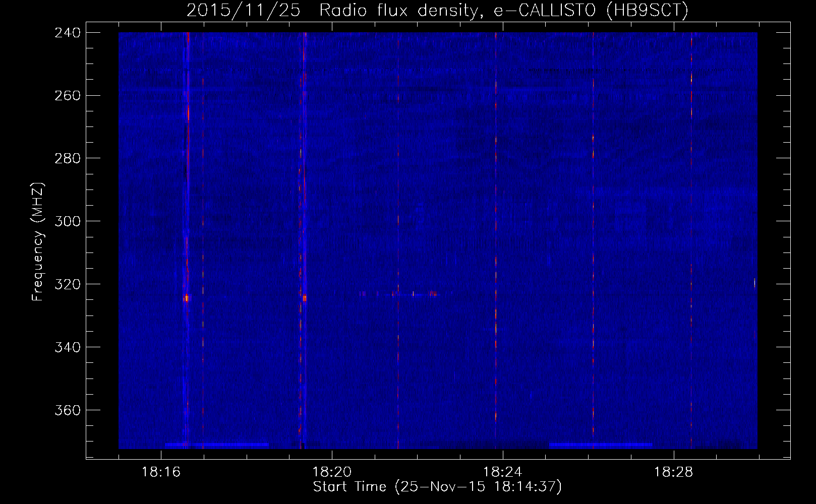The height and width of the screenshot is (504, 816).
Task: Click the 'Start Time (25-Nov-15 18:14:37)' label
Action: (437, 487)
